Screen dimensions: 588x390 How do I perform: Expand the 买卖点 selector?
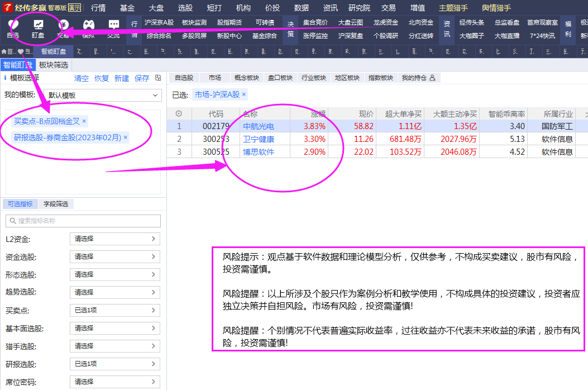pyautogui.click(x=114, y=310)
